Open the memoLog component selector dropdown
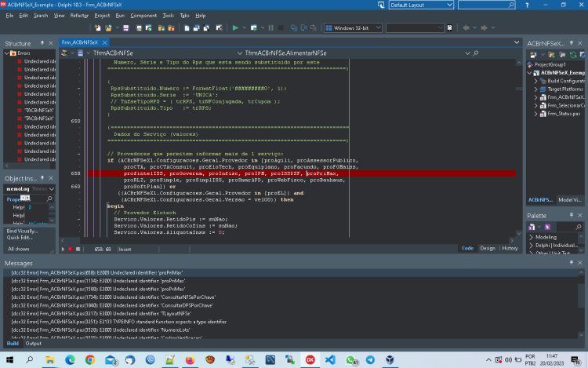588x368 pixels. [52, 189]
